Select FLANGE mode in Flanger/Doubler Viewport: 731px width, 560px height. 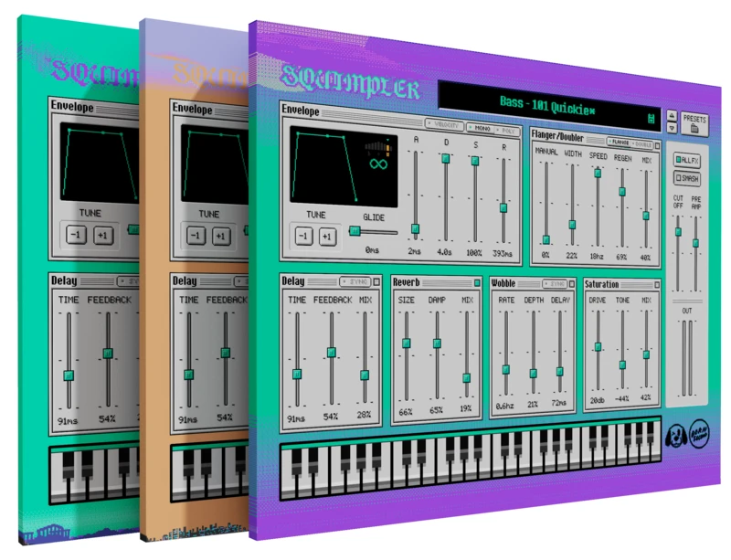pos(619,142)
